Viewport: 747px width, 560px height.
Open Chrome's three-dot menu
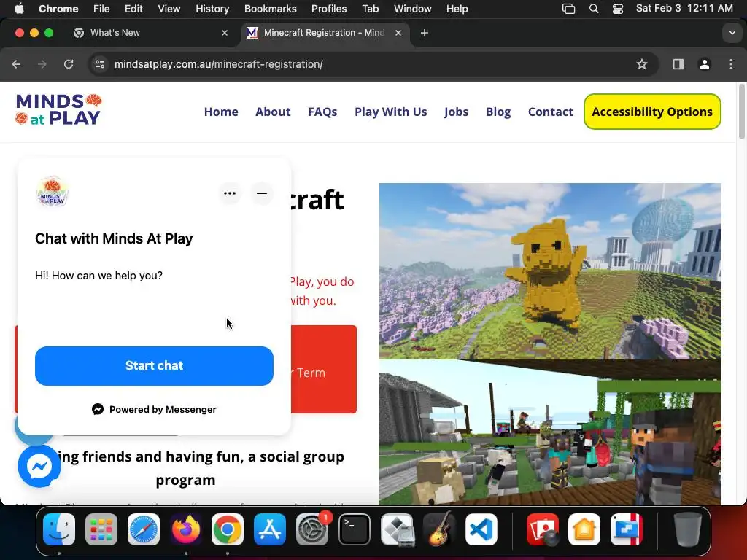point(731,64)
